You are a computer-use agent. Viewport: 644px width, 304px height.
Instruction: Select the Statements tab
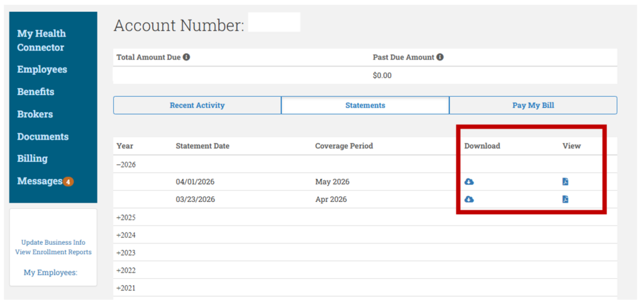tap(365, 105)
